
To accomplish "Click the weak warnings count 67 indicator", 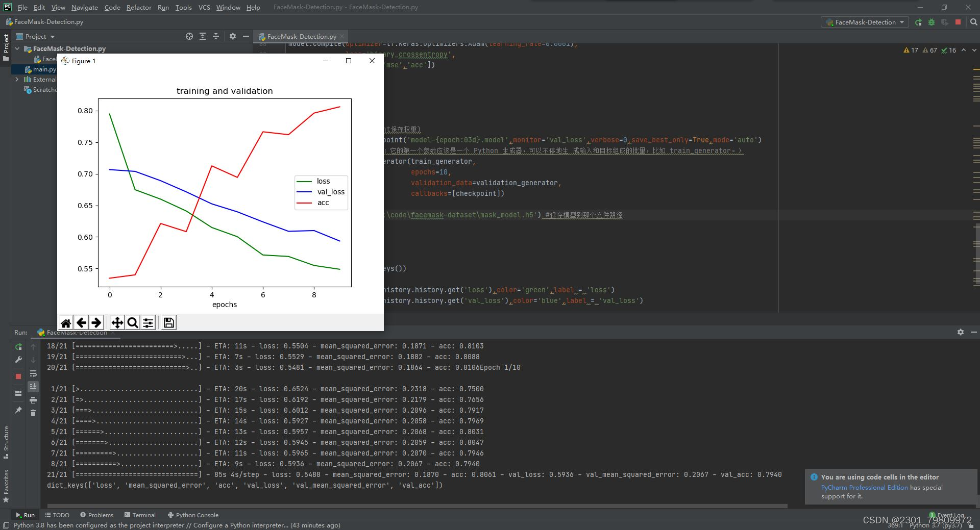I will click(929, 50).
